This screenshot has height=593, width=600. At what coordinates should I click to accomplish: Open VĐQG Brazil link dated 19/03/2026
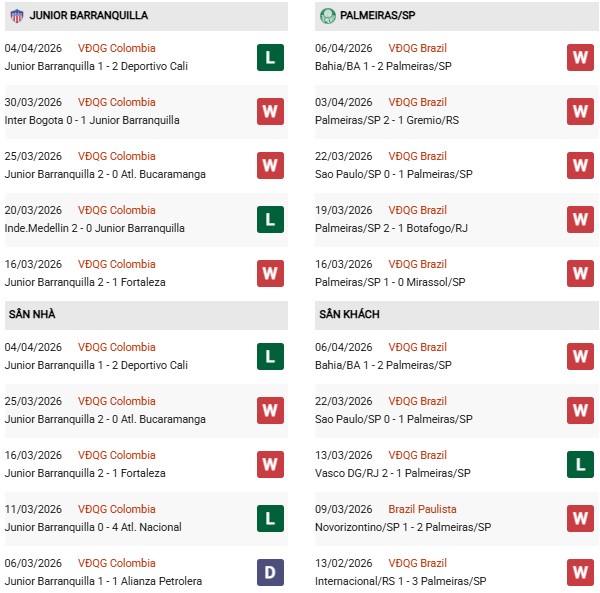419,210
